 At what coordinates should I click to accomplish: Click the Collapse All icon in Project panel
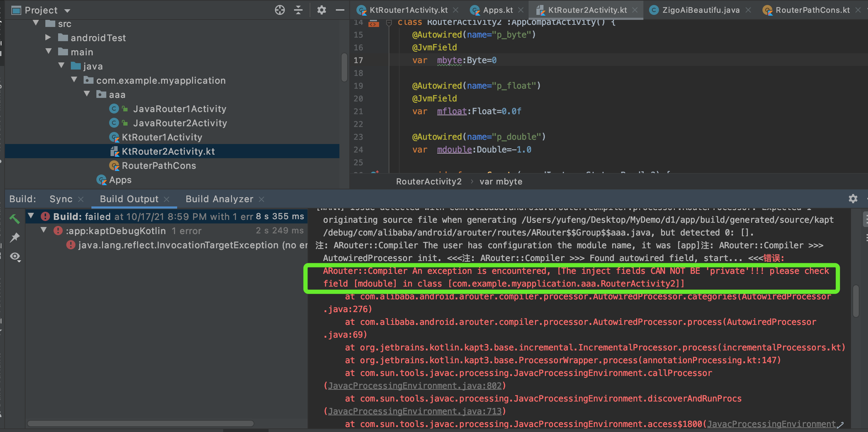tap(299, 10)
